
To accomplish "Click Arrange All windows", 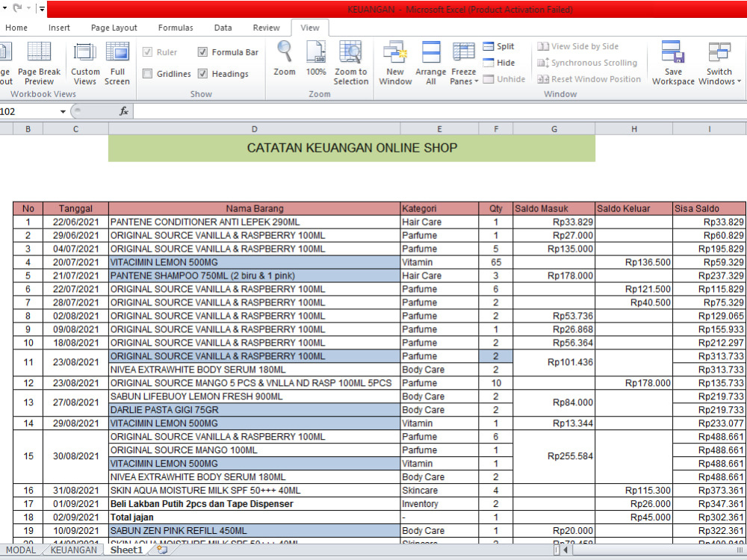I will click(431, 63).
